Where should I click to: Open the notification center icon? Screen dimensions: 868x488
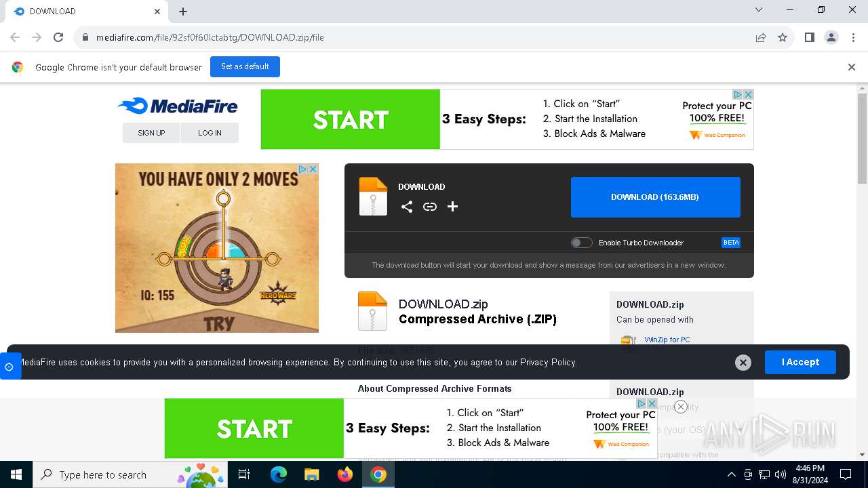[846, 474]
